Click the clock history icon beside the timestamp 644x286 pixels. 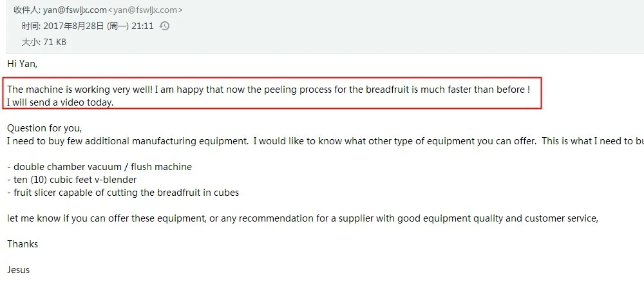(x=164, y=26)
